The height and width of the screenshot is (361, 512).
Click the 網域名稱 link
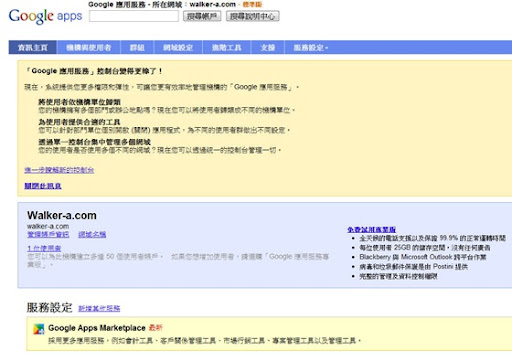click(92, 234)
